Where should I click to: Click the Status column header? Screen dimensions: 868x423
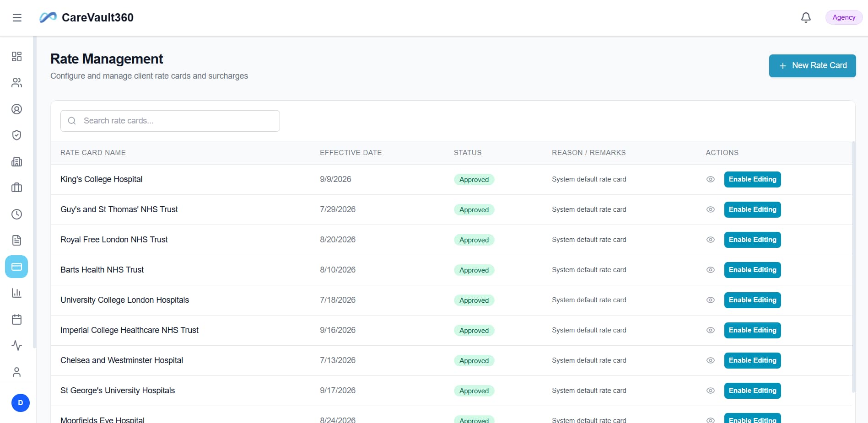(x=468, y=153)
